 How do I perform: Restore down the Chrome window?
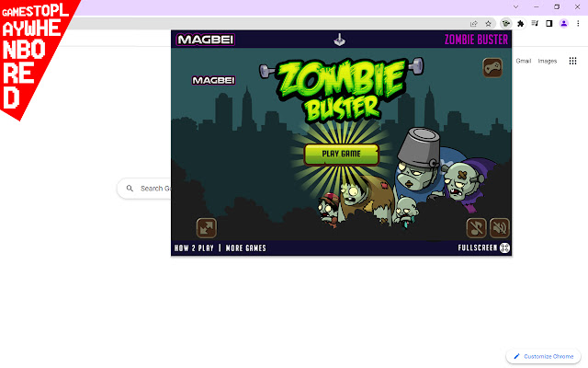(557, 6)
